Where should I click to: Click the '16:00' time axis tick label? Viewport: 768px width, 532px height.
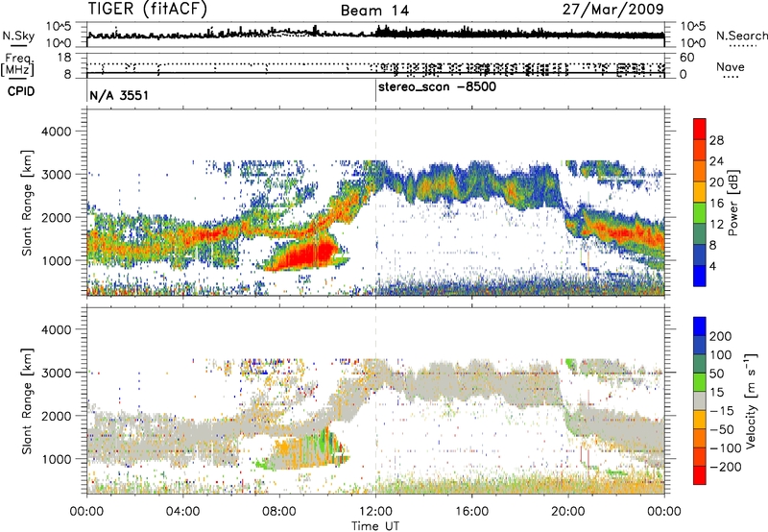click(471, 511)
